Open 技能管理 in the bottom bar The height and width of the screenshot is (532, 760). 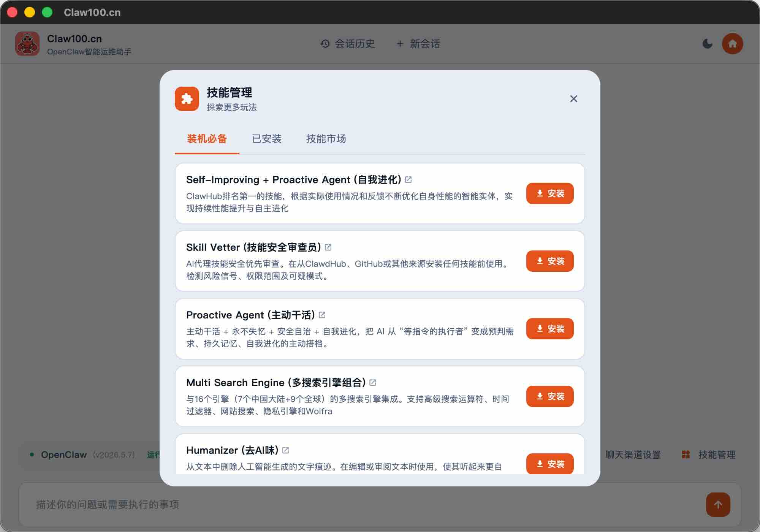coord(709,454)
